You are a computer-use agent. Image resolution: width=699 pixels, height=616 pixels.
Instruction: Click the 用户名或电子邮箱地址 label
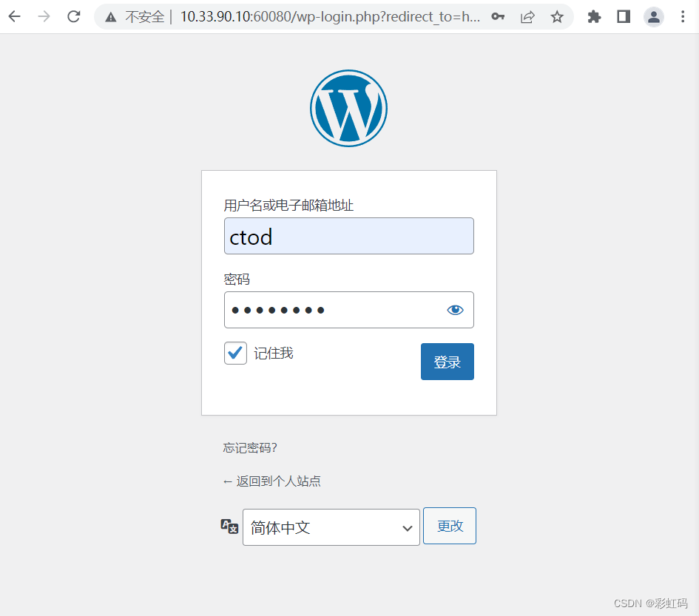(x=288, y=206)
